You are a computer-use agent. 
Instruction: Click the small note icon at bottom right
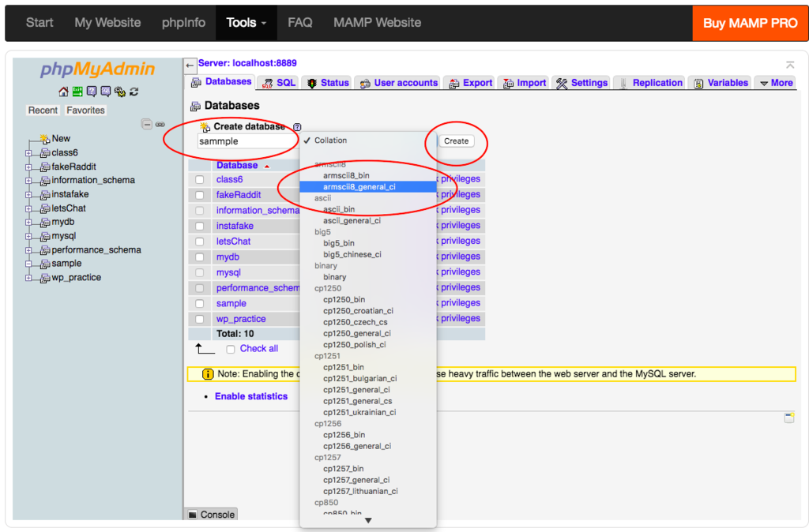[789, 418]
